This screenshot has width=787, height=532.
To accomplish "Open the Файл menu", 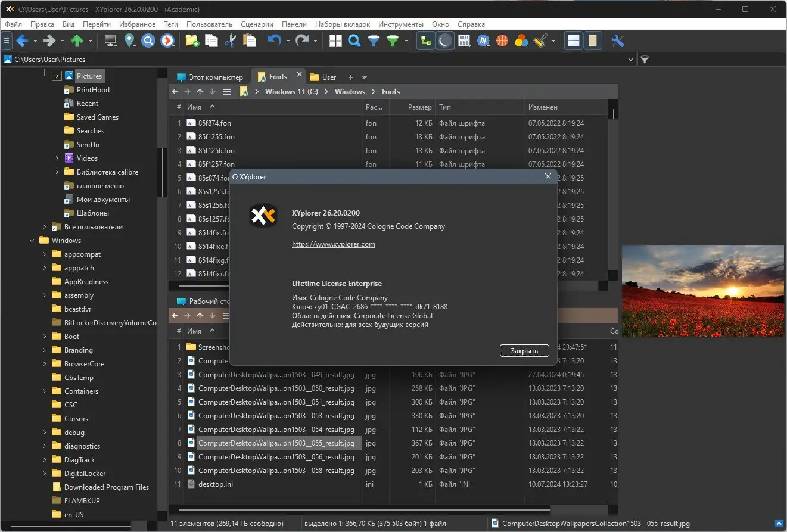I will [x=13, y=24].
